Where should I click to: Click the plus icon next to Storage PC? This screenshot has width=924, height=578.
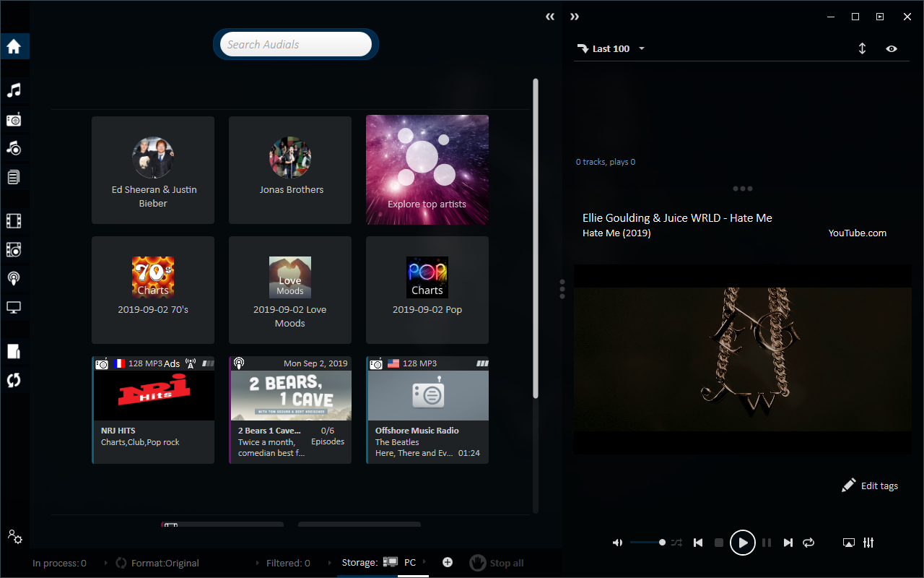pyautogui.click(x=448, y=562)
